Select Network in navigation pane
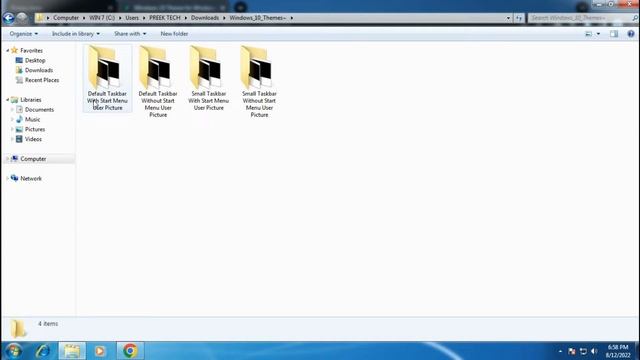 (31, 179)
